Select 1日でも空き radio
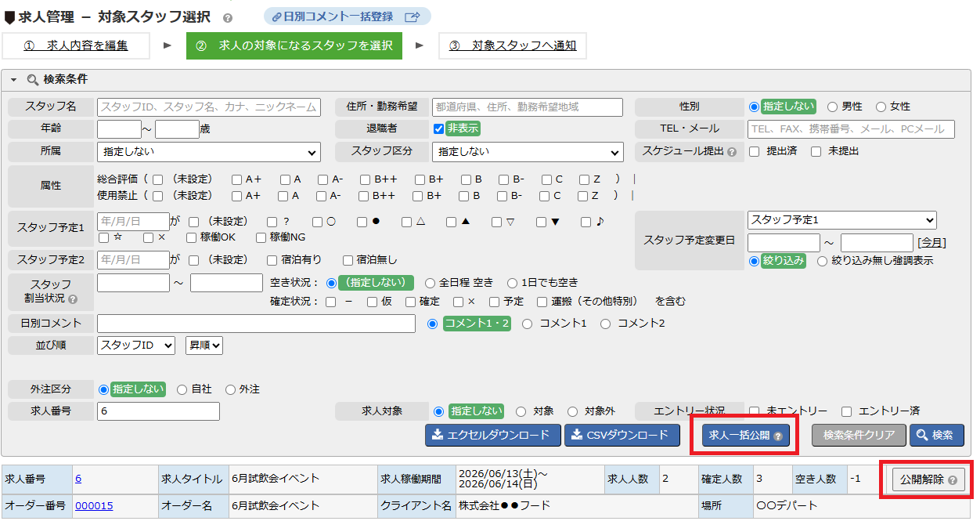Image resolution: width=980 pixels, height=521 pixels. point(513,283)
